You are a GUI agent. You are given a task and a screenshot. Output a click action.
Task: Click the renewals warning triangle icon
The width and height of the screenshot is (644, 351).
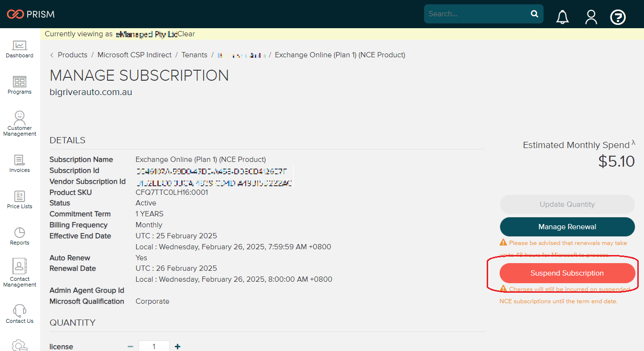(503, 243)
